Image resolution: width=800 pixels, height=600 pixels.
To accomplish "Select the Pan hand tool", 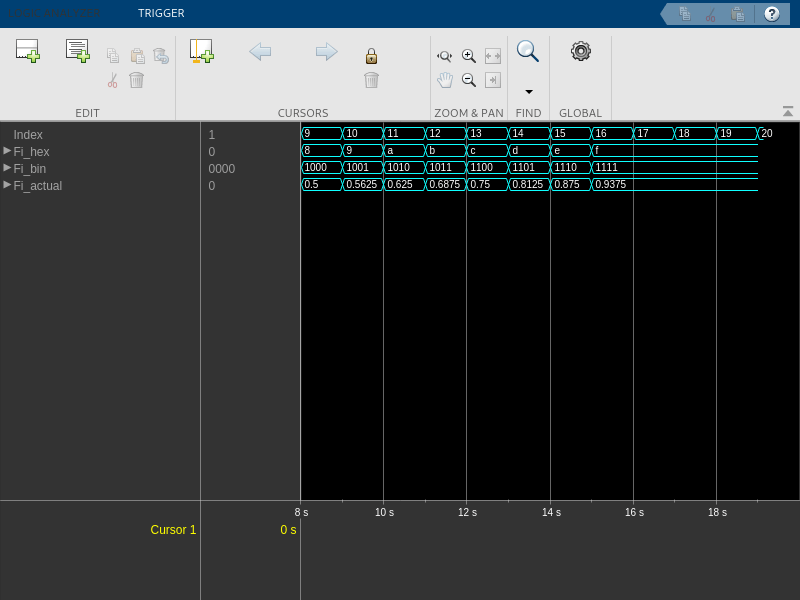I will [x=444, y=80].
